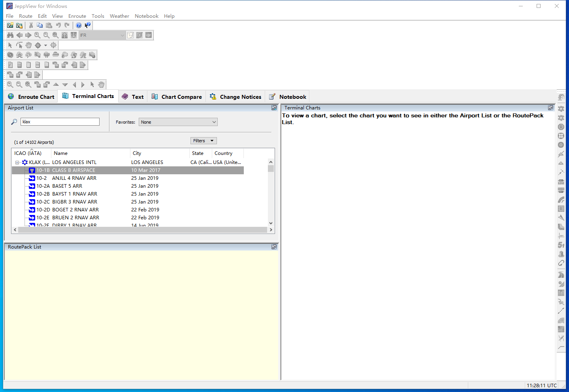Click the round target center tool
Image resolution: width=569 pixels, height=392 pixels.
[x=38, y=45]
